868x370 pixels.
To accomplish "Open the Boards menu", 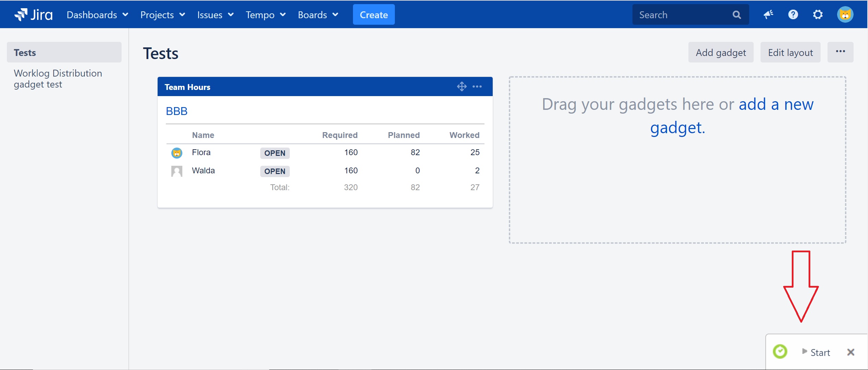I will (318, 15).
